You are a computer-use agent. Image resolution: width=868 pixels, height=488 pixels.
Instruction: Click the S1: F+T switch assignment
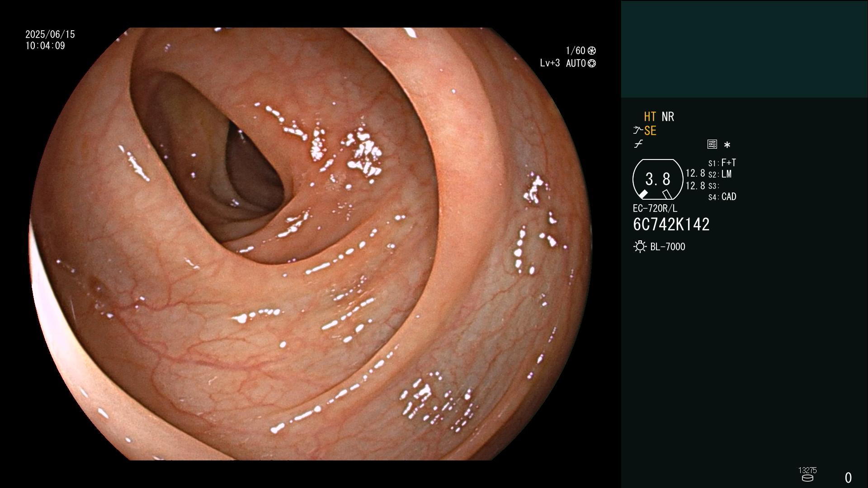[x=722, y=163]
